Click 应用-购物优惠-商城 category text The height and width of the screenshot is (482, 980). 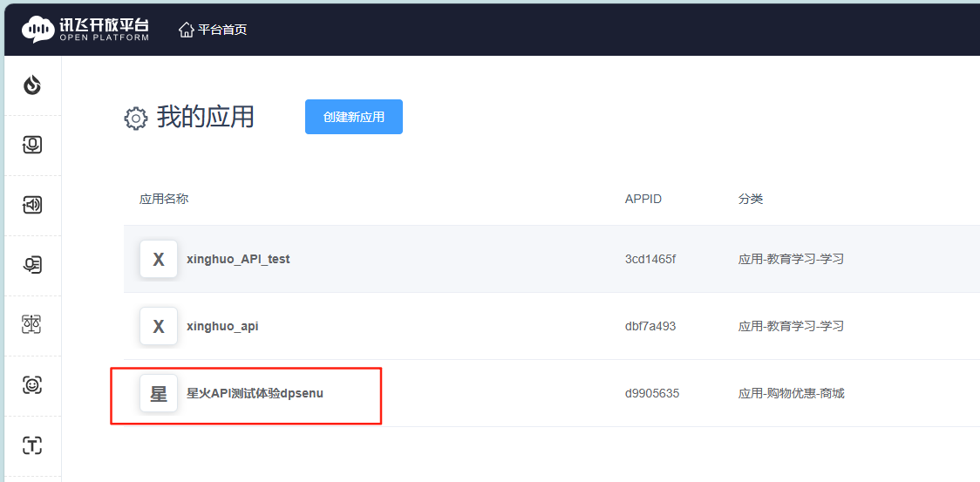click(x=792, y=393)
